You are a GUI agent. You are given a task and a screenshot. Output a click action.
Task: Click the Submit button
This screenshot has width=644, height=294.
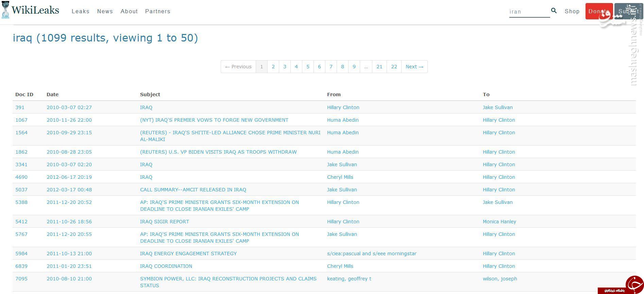click(x=628, y=11)
